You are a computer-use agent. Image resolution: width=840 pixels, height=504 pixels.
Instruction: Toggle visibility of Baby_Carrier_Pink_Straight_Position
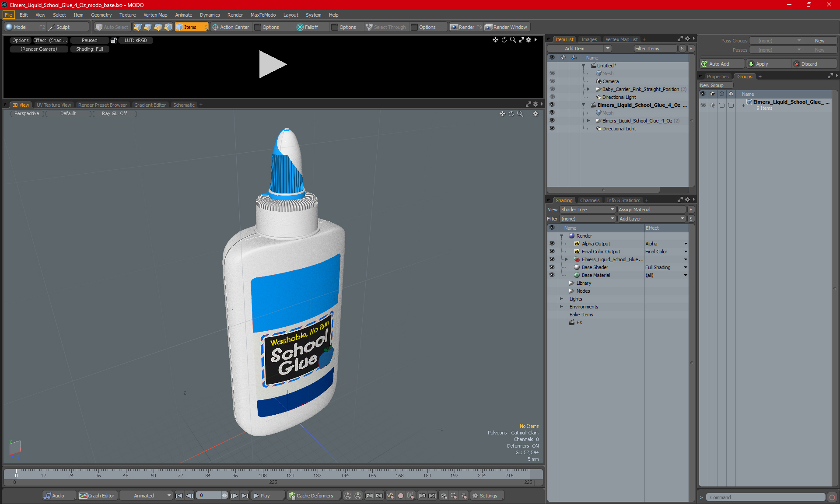pyautogui.click(x=552, y=89)
